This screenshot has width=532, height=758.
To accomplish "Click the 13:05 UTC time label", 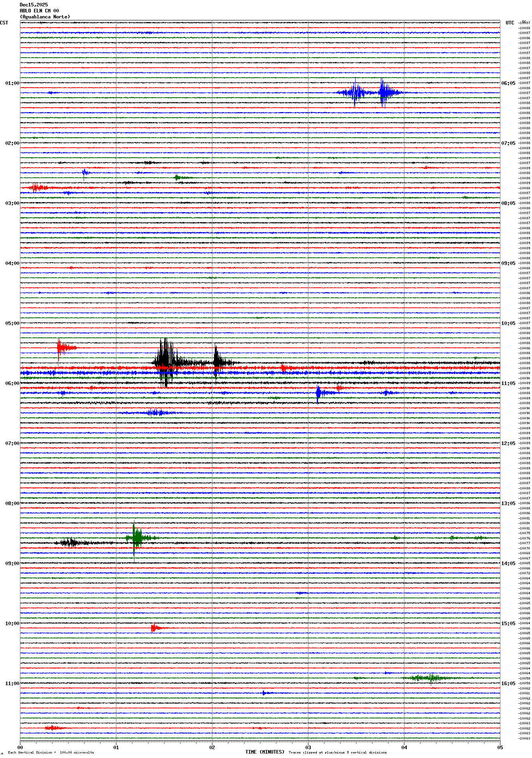I will (x=508, y=503).
